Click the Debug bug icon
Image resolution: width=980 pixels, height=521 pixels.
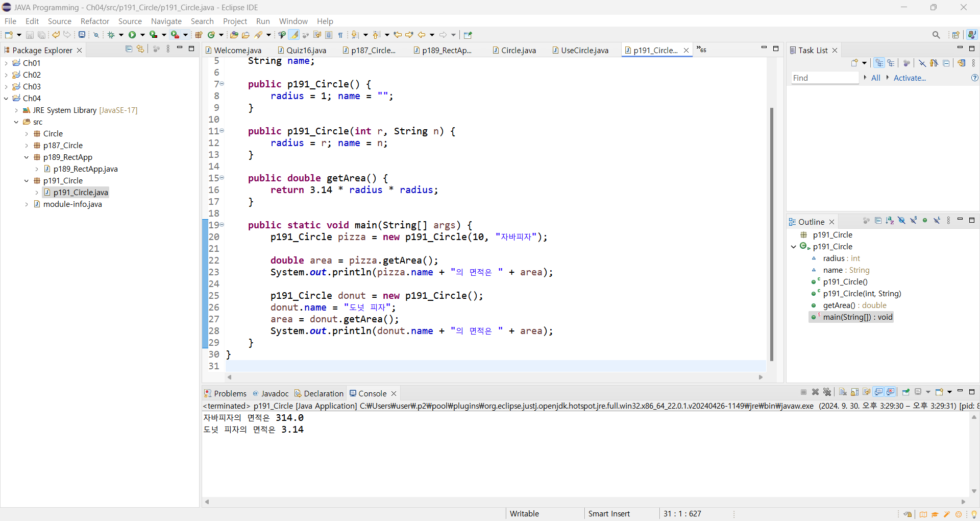point(111,35)
